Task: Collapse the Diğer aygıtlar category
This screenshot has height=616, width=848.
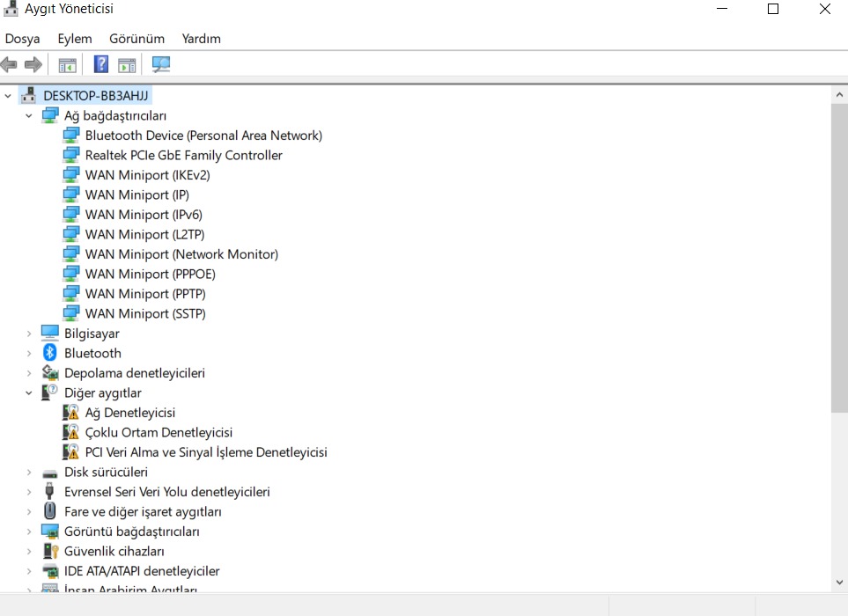Action: [29, 392]
